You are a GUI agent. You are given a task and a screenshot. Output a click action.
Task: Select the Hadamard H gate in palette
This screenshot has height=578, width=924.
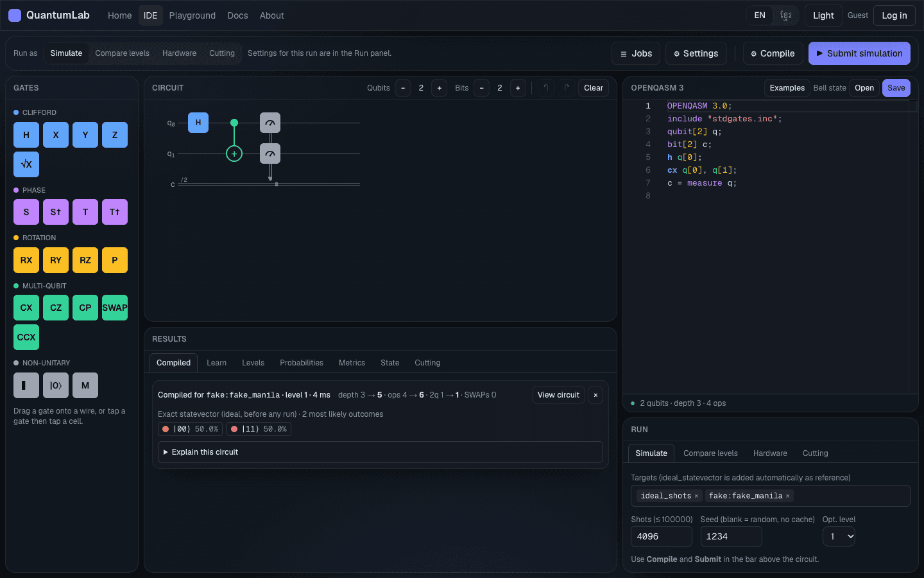pos(26,135)
